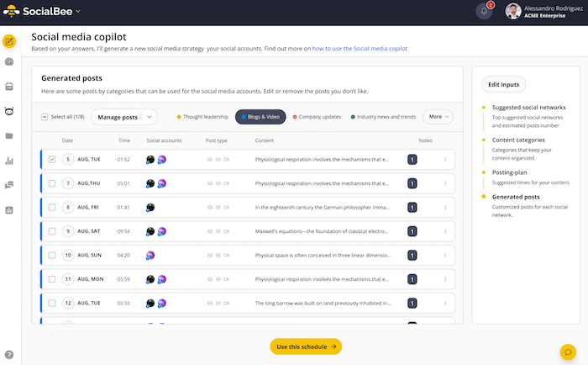Open the calendar icon in left sidebar

(9, 87)
